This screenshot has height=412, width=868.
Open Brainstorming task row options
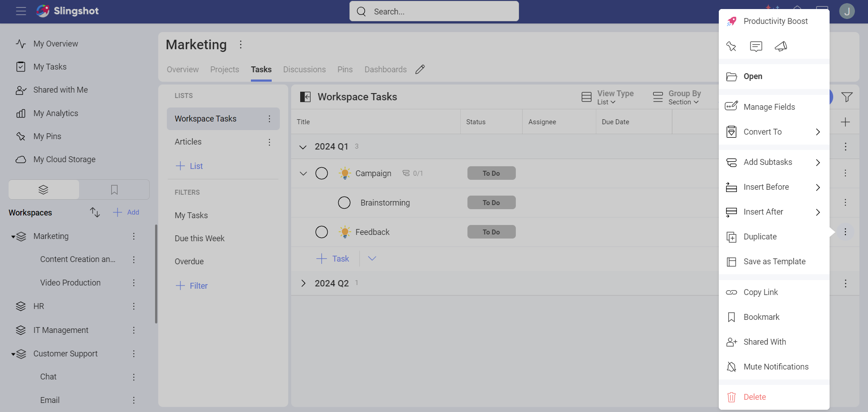tap(845, 202)
